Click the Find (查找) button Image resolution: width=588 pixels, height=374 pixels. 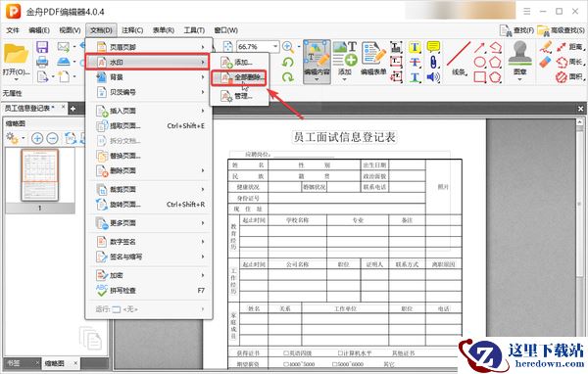pos(516,30)
